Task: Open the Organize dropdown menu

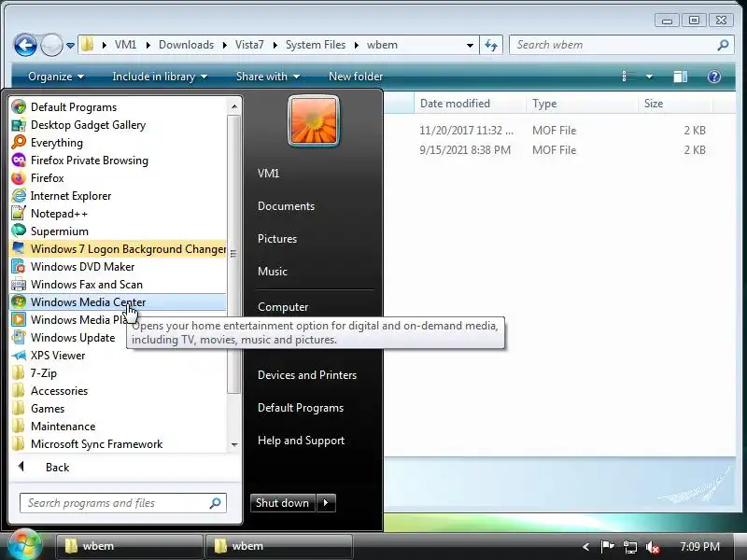Action: [x=56, y=77]
